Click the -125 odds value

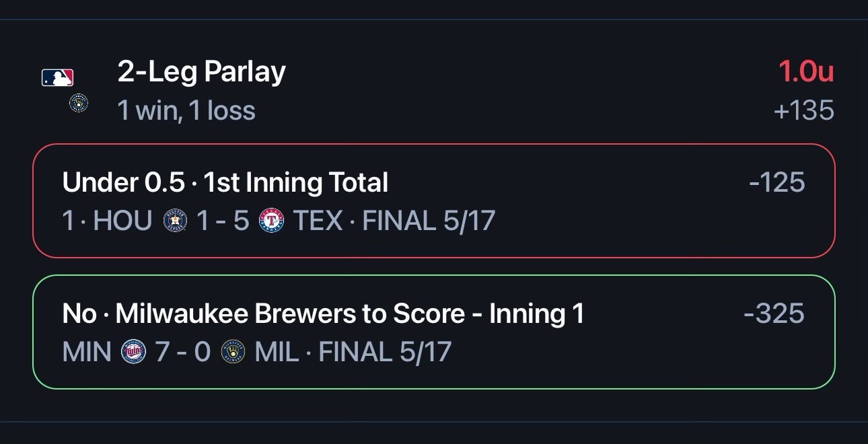click(777, 182)
